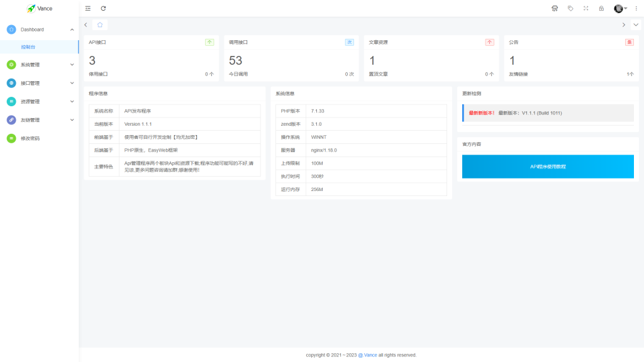Expand the 系统管理 menu chevron

(x=72, y=65)
